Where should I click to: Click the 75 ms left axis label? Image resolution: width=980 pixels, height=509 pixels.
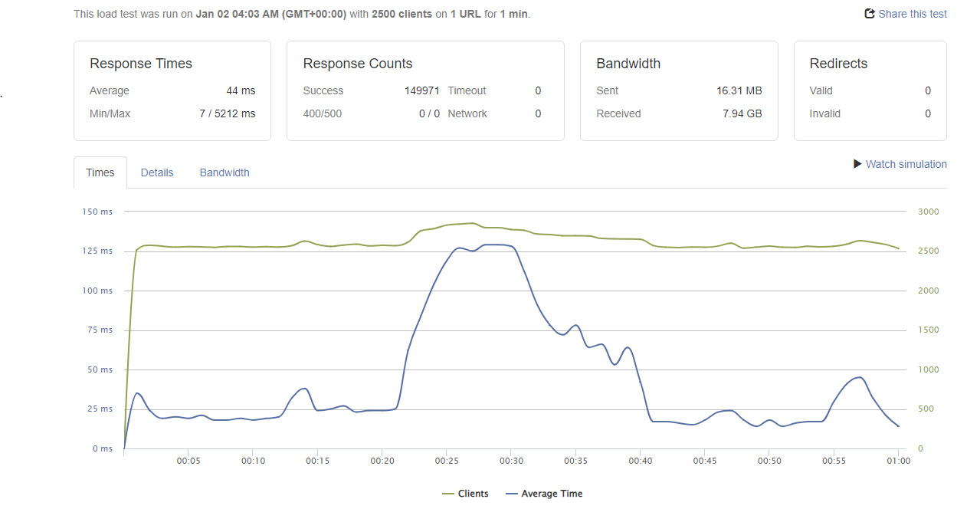(x=100, y=330)
